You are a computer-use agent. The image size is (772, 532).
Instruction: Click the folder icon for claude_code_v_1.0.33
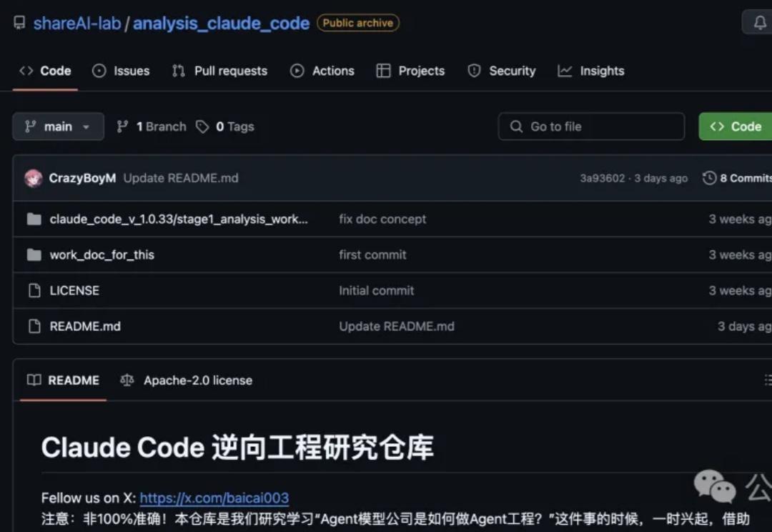[x=34, y=219]
